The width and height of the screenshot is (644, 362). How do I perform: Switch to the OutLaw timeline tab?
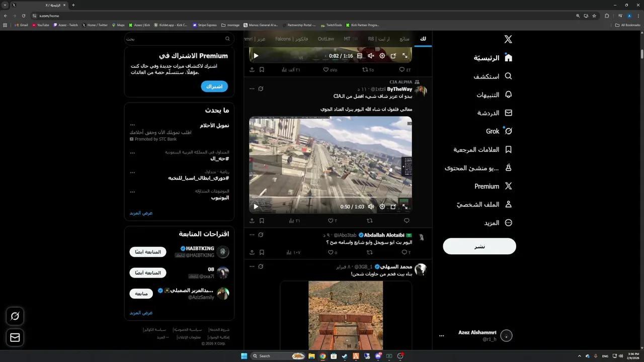(326, 39)
